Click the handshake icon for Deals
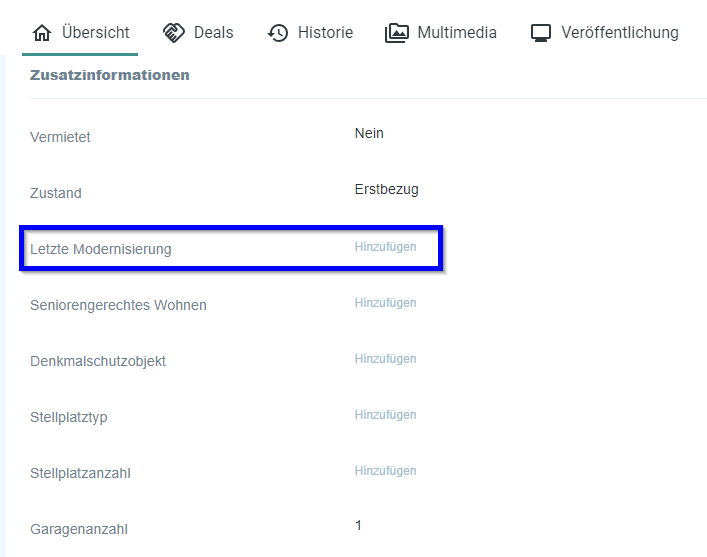This screenshot has width=707, height=557. (x=174, y=33)
